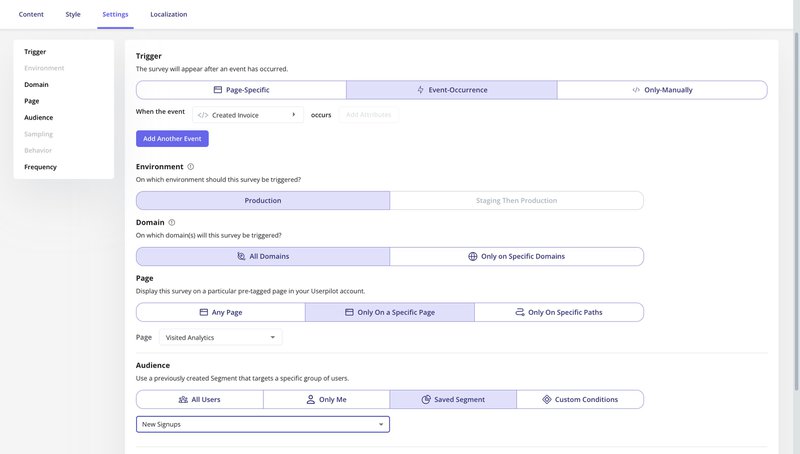Click the target icon on Custom Conditions

tap(547, 399)
